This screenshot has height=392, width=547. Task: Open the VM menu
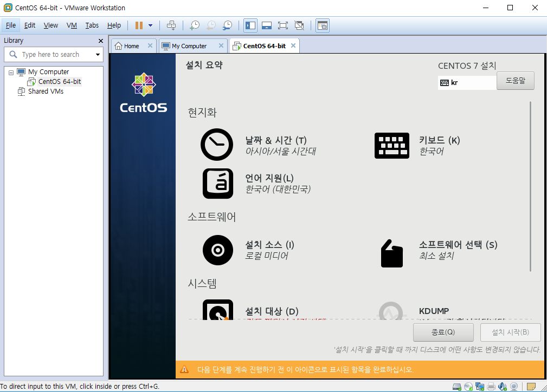[x=72, y=25]
